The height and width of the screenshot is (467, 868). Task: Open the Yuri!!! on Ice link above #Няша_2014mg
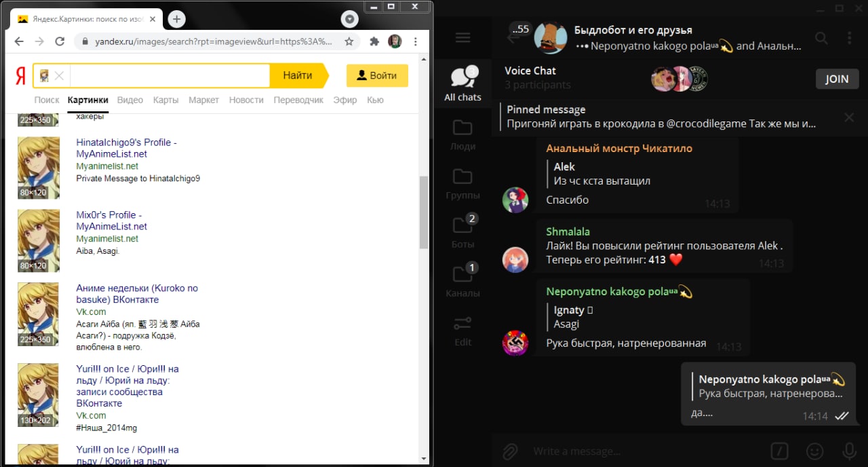click(x=127, y=386)
